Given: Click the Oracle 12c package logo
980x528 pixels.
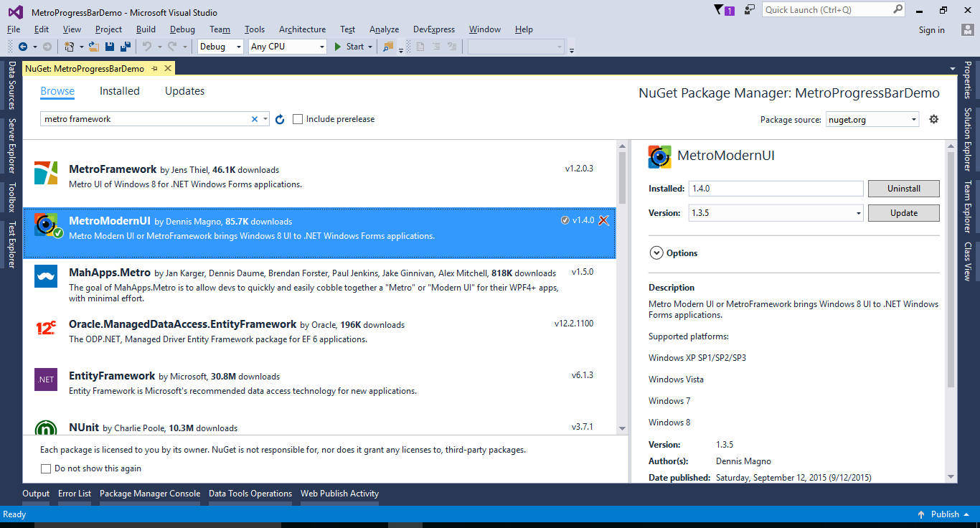Looking at the screenshot, I should click(46, 328).
